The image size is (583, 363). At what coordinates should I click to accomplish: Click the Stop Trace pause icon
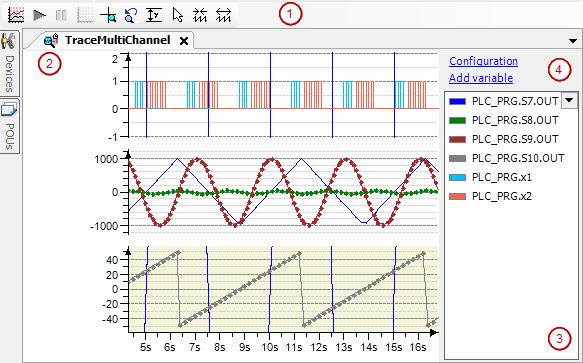tap(61, 15)
